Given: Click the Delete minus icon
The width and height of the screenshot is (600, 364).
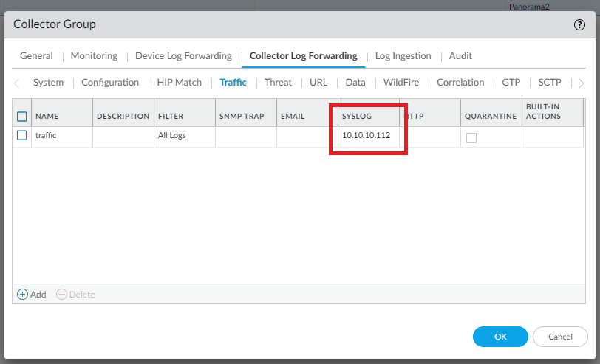Looking at the screenshot, I should coord(61,294).
